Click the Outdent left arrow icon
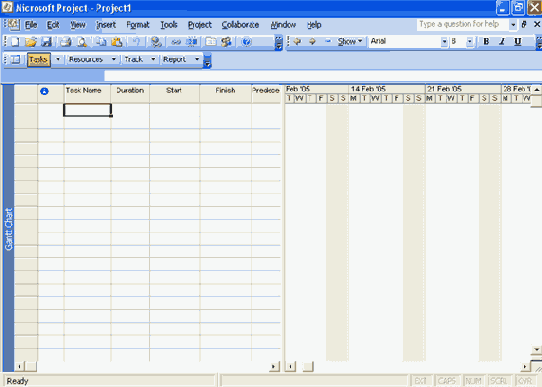The width and height of the screenshot is (542, 387). [x=297, y=41]
